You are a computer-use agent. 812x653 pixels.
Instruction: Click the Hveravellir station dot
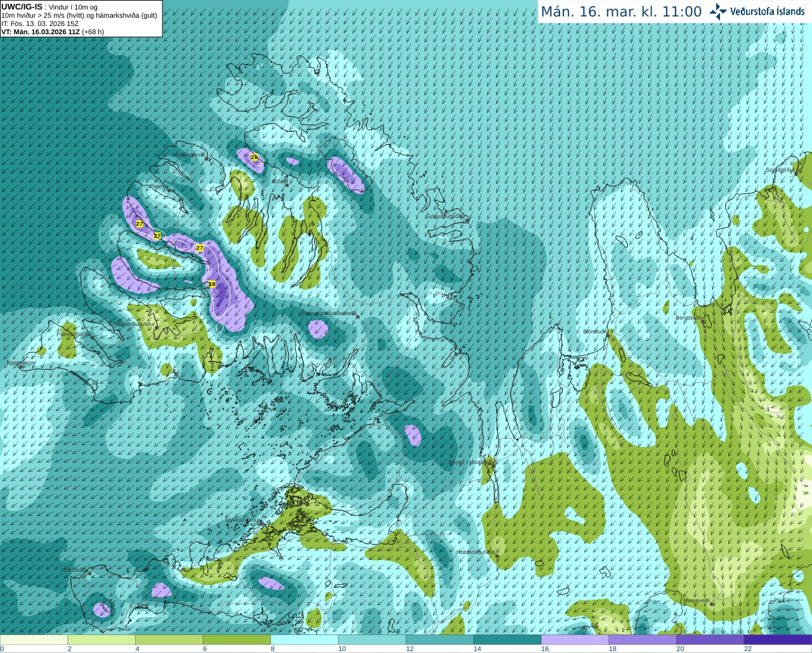pos(712,604)
